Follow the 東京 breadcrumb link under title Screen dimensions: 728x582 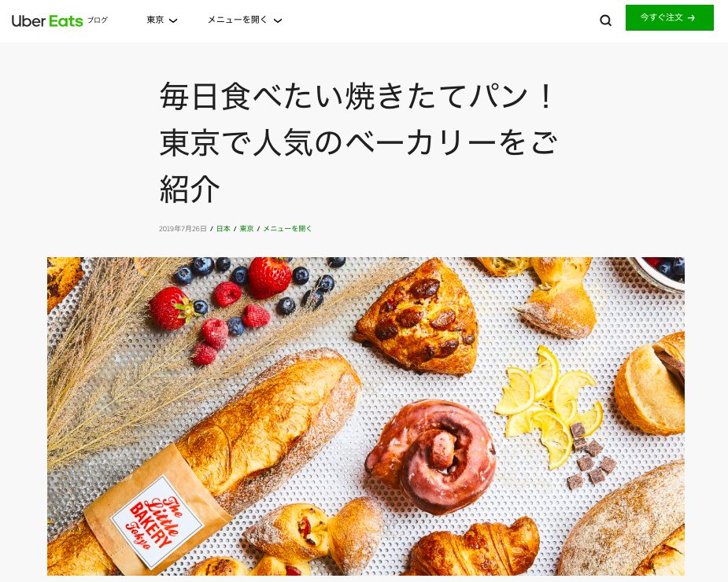[246, 228]
